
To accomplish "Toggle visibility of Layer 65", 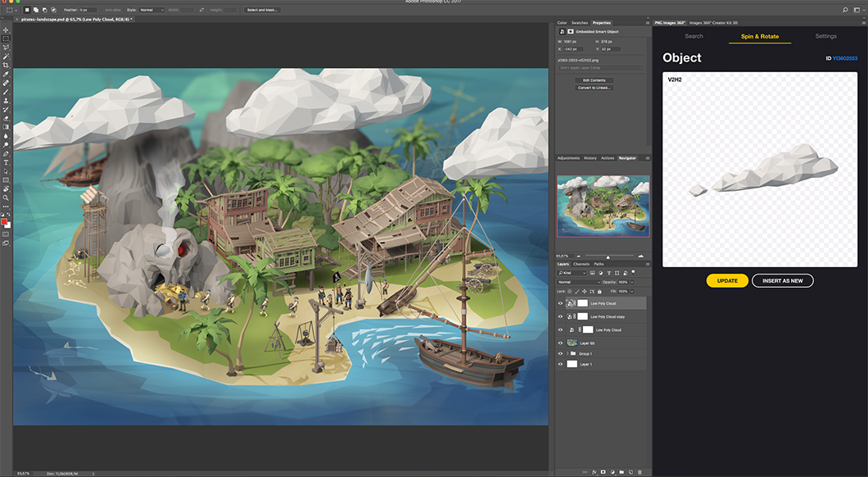I will (560, 343).
